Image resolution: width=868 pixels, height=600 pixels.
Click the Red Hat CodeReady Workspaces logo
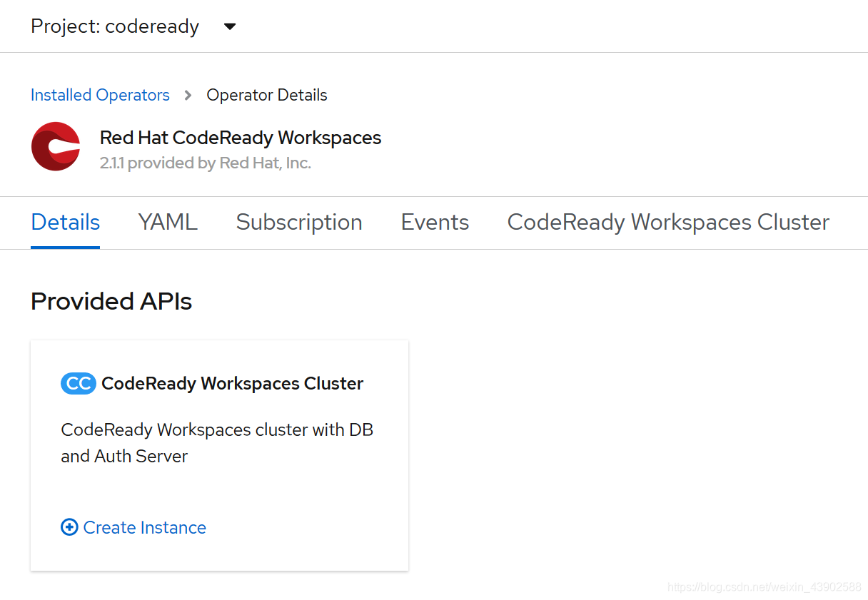(x=56, y=147)
